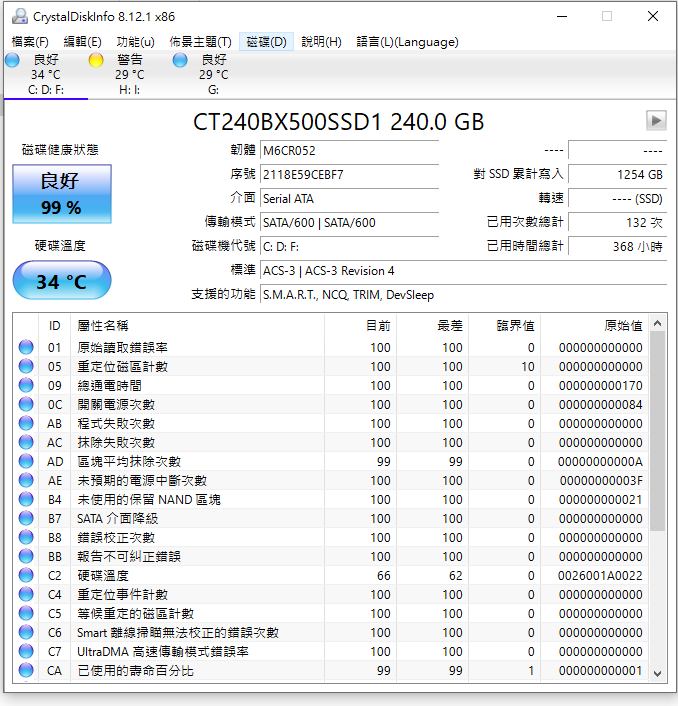Click the SMART table vertical scrollbar thumb

tap(657, 431)
